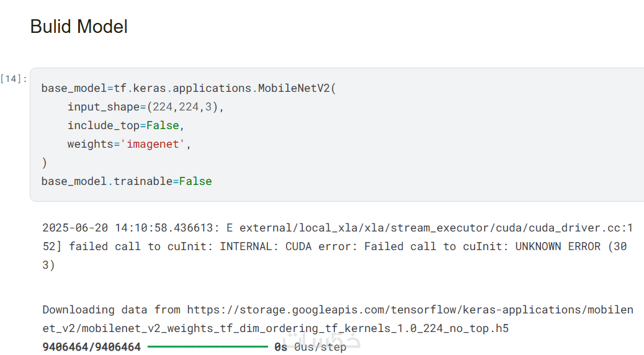This screenshot has height=355, width=644.
Task: Place cursor on MobileNetV2 in the code
Action: tap(294, 88)
